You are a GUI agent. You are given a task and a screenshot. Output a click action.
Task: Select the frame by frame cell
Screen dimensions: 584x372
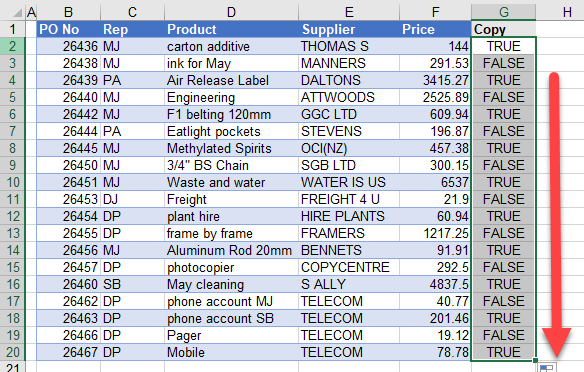point(231,233)
